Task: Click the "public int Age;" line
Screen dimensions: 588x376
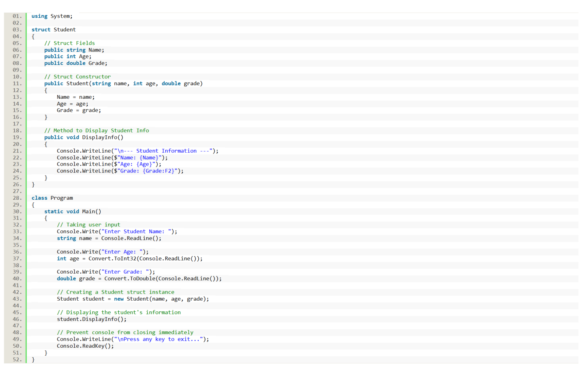Action: (68, 56)
